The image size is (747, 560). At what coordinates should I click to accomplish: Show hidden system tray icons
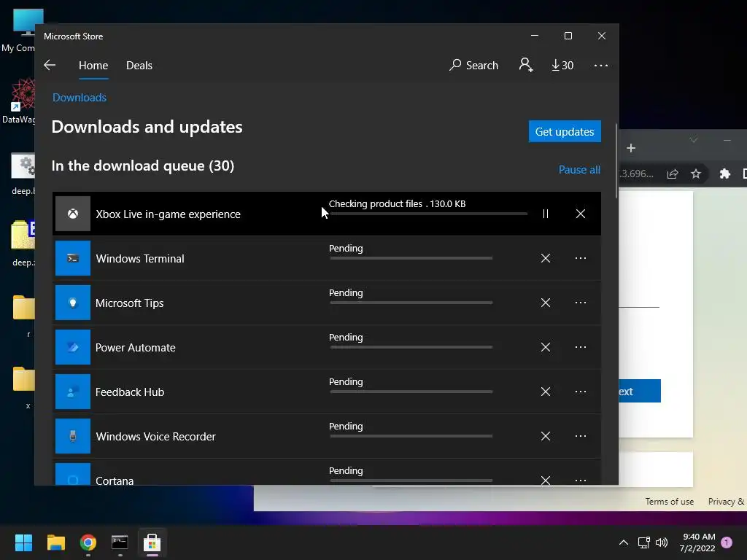tap(623, 542)
